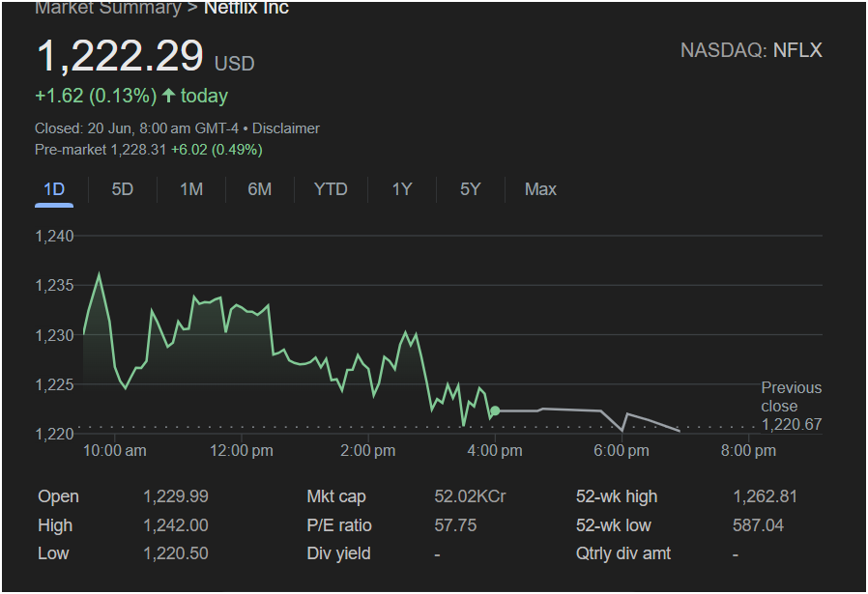Click the Netflix Inc title
The image size is (868, 594).
pos(246,9)
